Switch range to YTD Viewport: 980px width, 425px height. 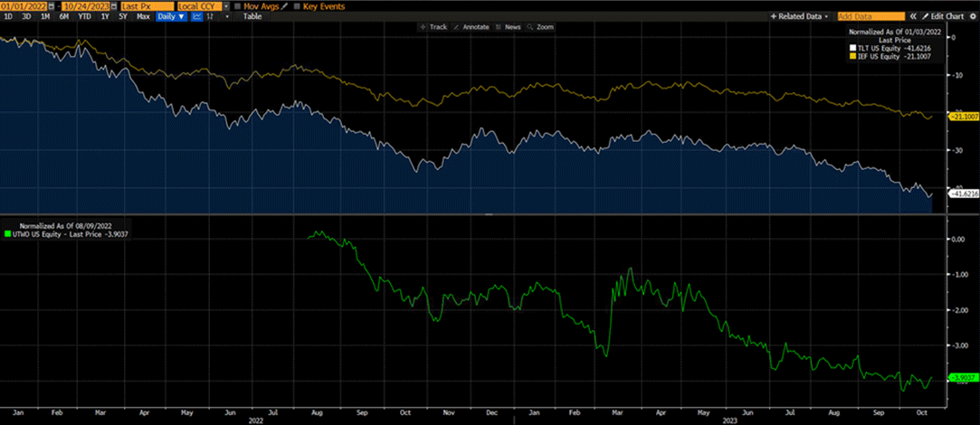click(84, 16)
